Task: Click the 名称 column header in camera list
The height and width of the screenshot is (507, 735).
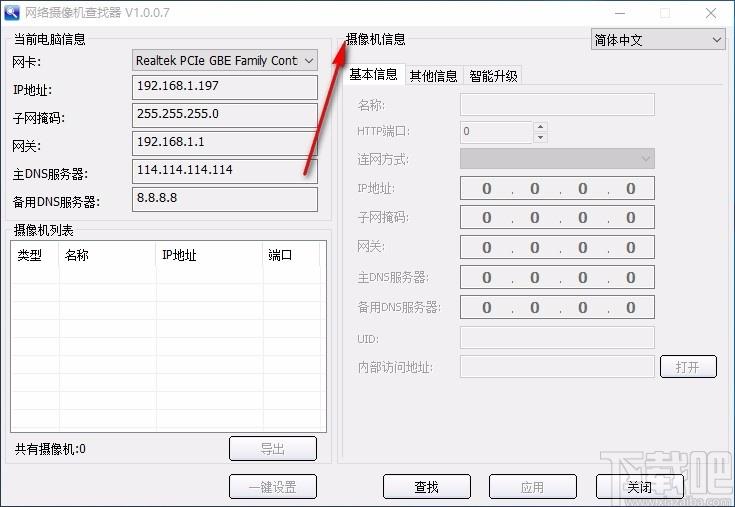Action: click(107, 255)
